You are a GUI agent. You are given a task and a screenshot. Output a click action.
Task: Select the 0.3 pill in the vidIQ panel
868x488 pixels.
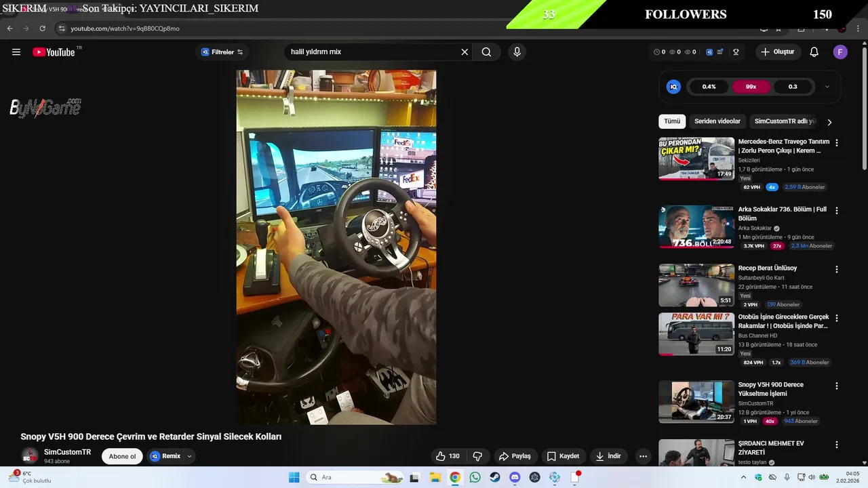pyautogui.click(x=793, y=87)
